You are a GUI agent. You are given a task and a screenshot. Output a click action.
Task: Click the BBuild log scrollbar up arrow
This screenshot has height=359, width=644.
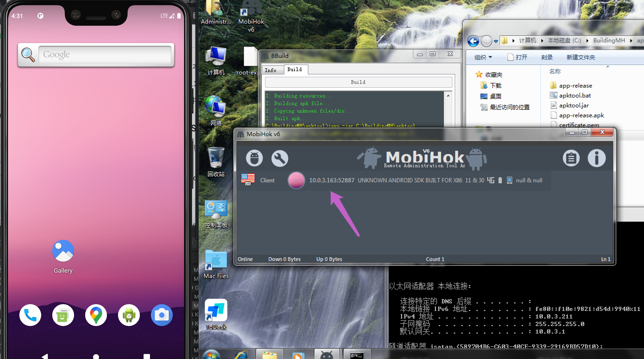click(x=448, y=96)
